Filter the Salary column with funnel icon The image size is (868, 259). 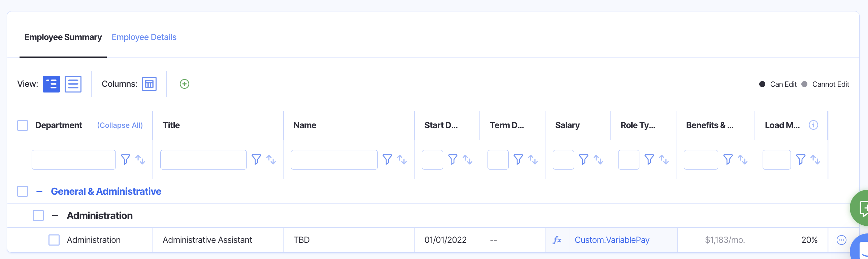coord(583,159)
